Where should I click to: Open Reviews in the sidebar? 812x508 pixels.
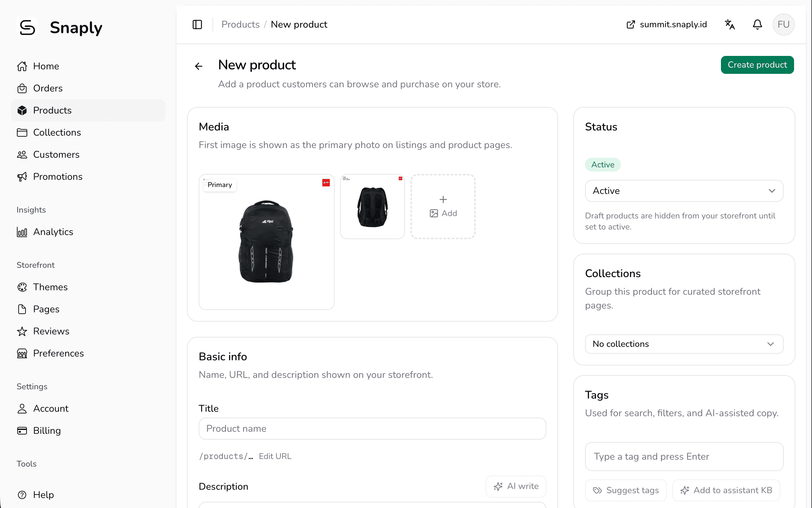pos(88,331)
